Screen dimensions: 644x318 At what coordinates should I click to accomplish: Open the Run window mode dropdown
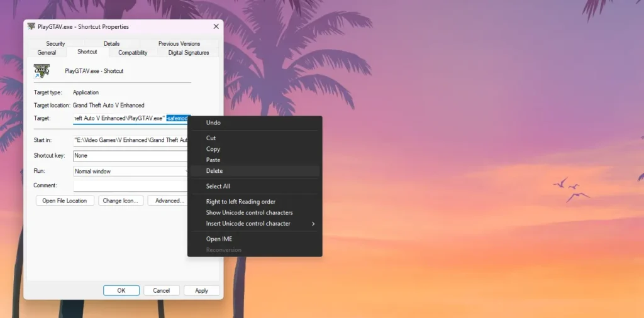[131, 172]
